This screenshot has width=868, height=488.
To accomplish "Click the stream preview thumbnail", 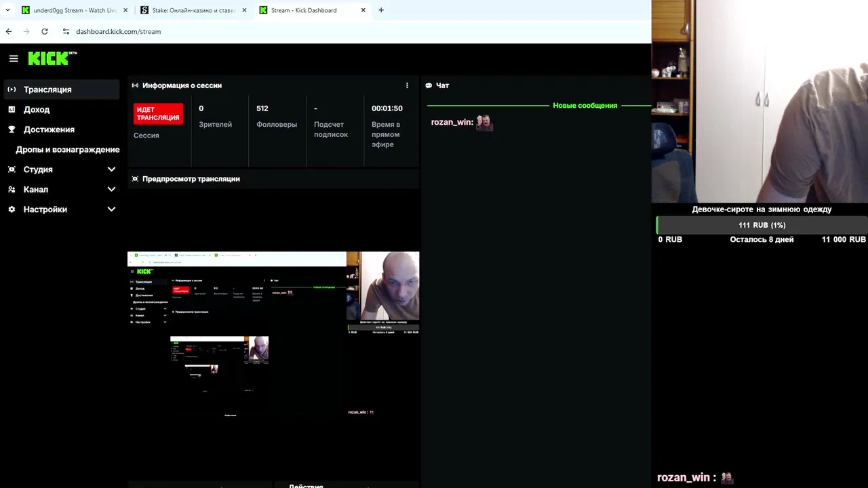I will click(x=273, y=335).
